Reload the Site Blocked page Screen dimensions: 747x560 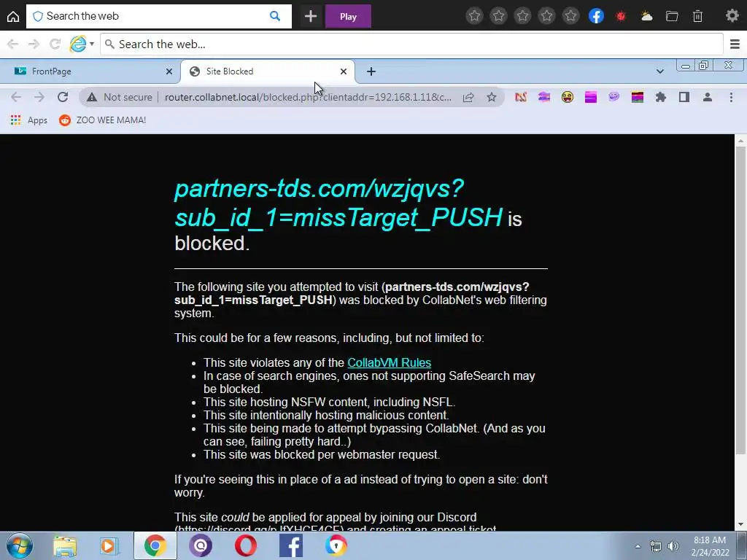(x=63, y=97)
